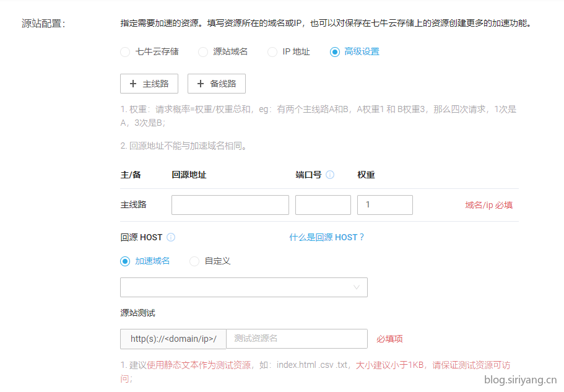Click the plus icon on 主线路 button
564x392 pixels.
pyautogui.click(x=132, y=84)
